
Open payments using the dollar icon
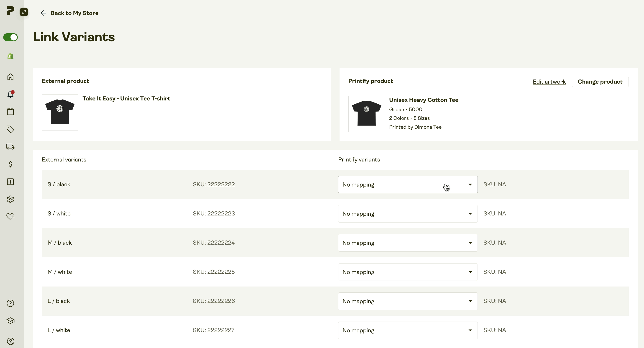pyautogui.click(x=10, y=164)
